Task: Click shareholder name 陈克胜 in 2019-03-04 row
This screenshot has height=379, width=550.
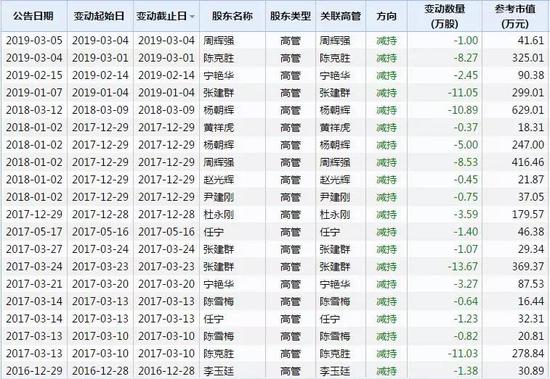Action: [x=219, y=58]
